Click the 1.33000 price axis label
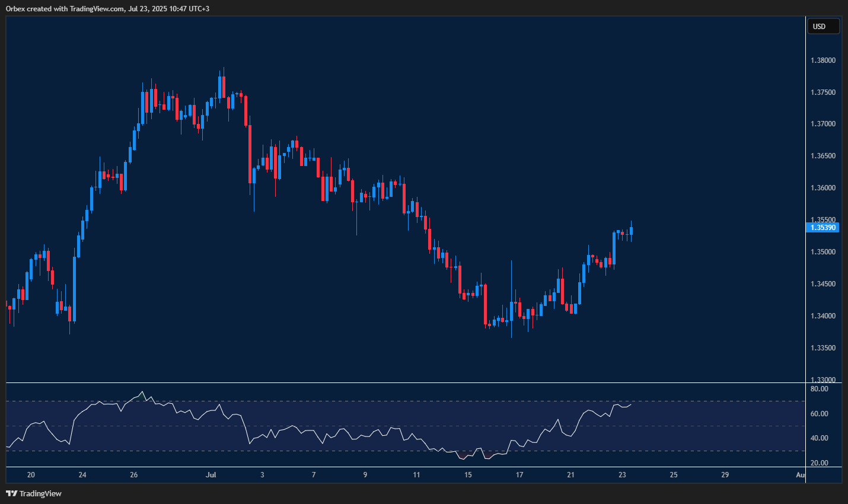Image resolution: width=848 pixels, height=504 pixels. pyautogui.click(x=824, y=379)
